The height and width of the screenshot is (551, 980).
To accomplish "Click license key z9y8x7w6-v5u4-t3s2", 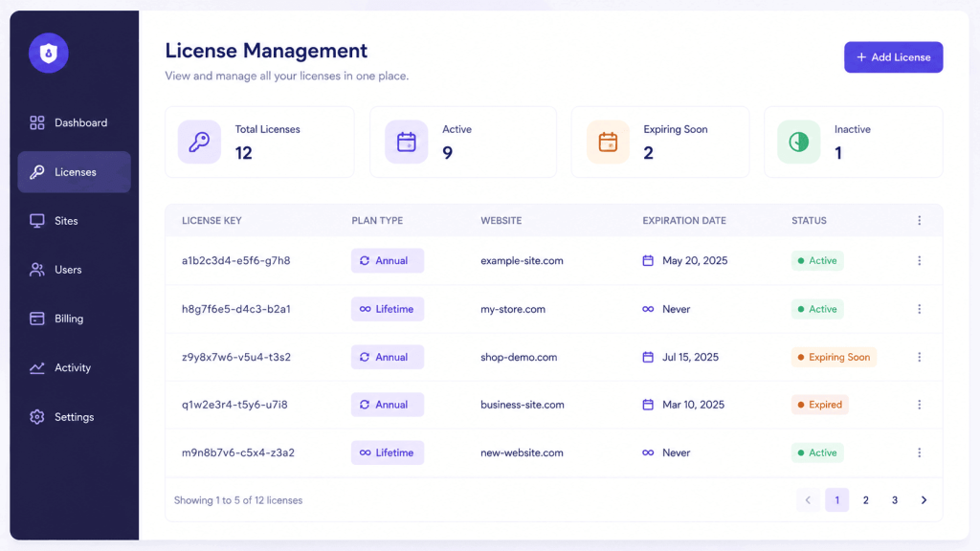I will [236, 358].
